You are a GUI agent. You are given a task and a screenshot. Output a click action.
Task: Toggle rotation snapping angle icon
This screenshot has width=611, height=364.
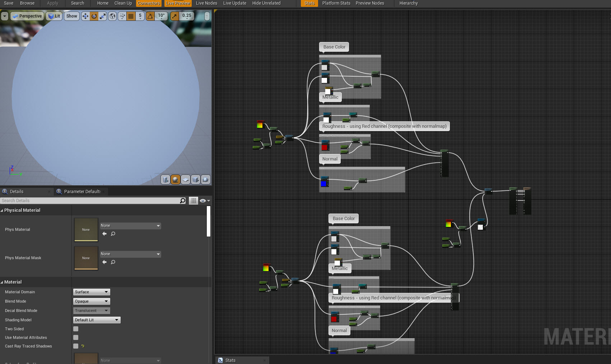(x=150, y=16)
